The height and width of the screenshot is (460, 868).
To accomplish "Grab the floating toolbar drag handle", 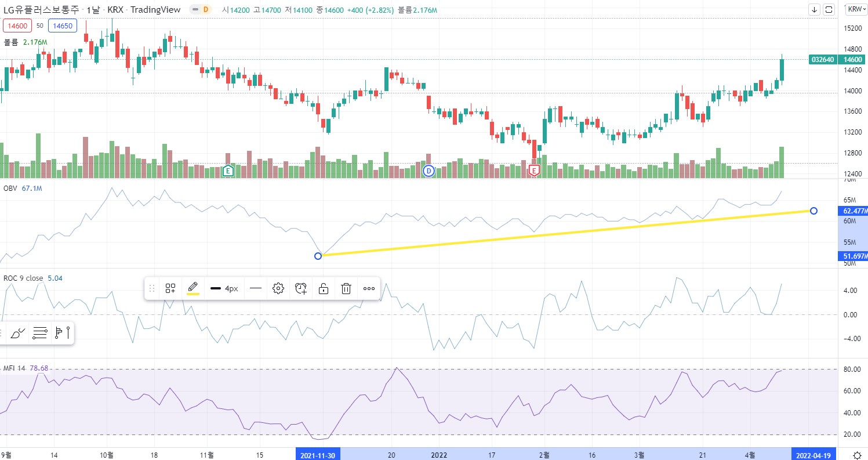I will pyautogui.click(x=152, y=288).
